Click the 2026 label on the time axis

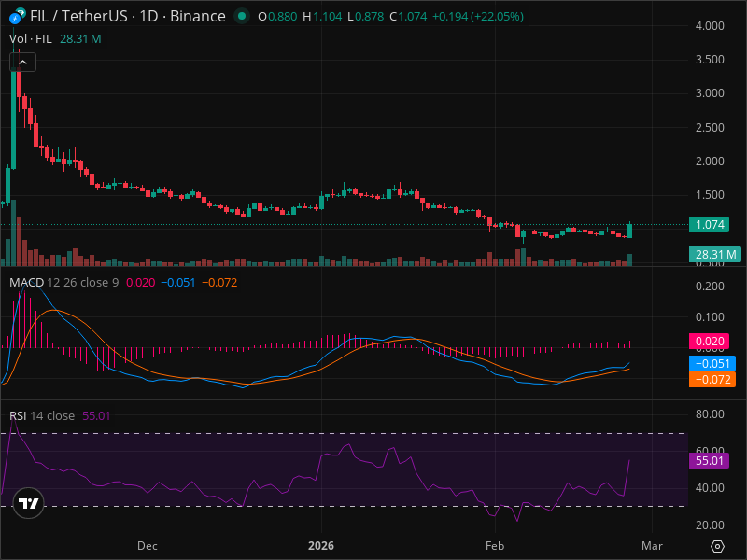pos(321,546)
